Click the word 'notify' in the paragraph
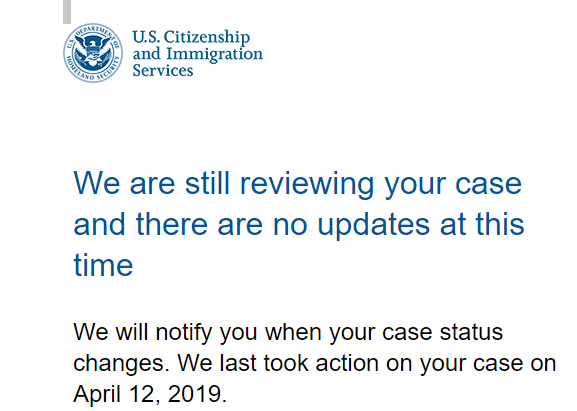The image size is (577, 411). 184,333
